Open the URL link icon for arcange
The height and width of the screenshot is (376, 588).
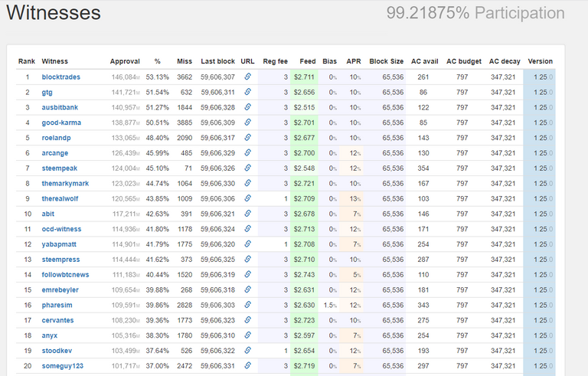tap(247, 152)
